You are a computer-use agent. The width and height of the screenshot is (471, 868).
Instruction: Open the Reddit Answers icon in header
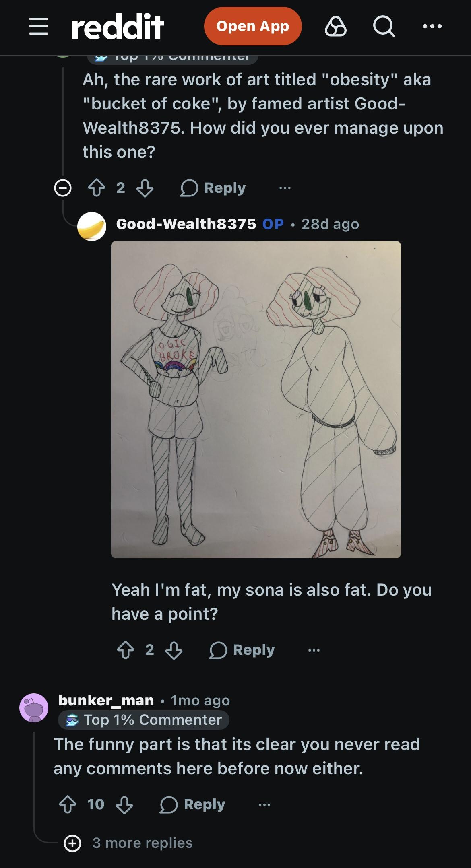coord(335,27)
